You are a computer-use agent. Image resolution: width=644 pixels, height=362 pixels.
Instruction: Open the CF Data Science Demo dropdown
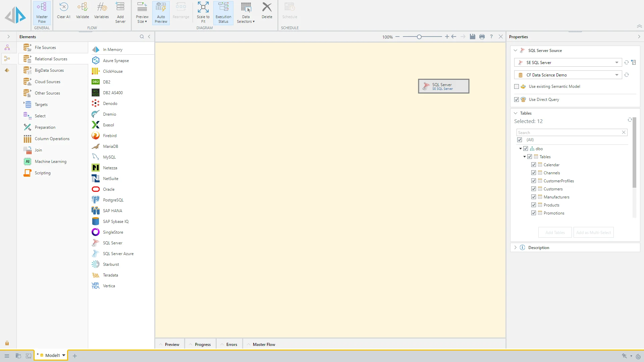pyautogui.click(x=616, y=75)
